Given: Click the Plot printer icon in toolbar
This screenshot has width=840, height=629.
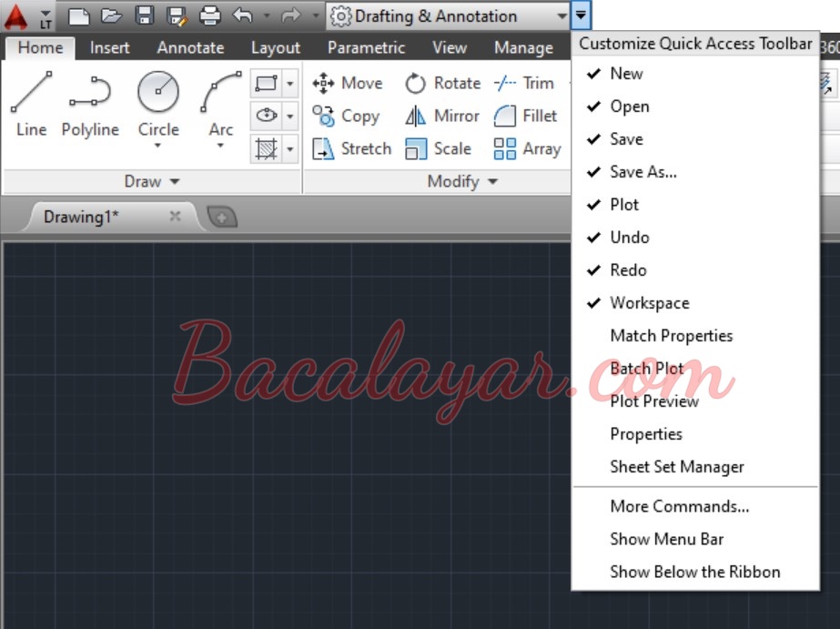Looking at the screenshot, I should [209, 15].
